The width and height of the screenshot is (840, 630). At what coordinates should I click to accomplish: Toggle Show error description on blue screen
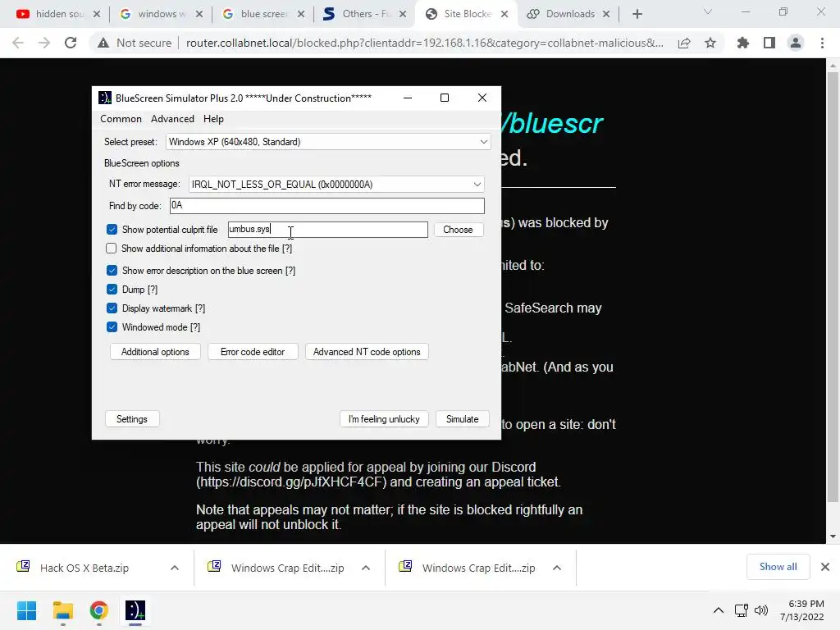pos(112,271)
